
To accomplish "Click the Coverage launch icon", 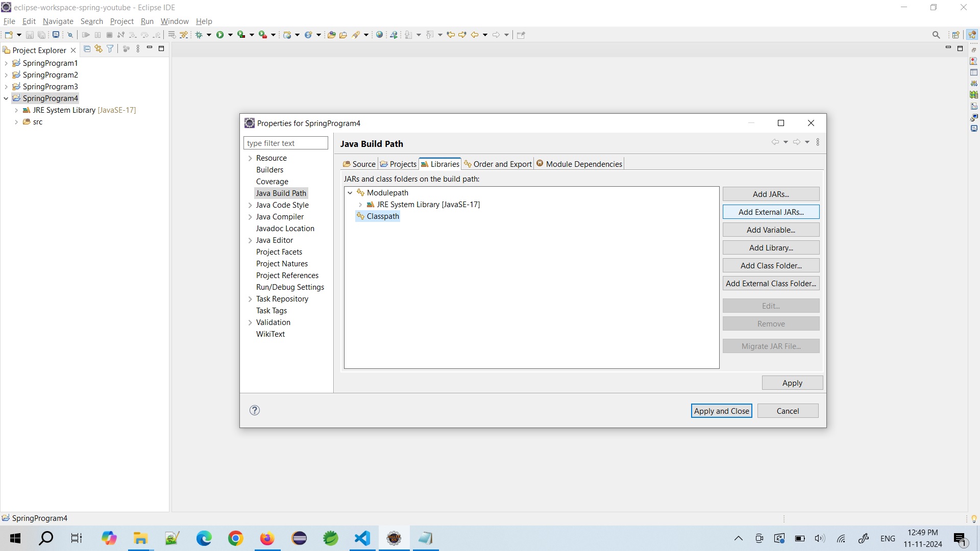I will (241, 35).
